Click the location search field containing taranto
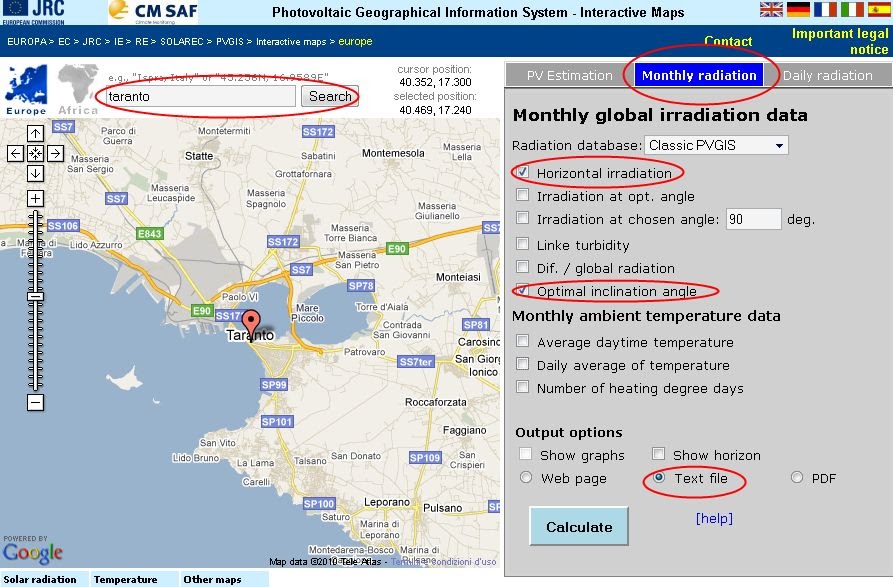This screenshot has width=893, height=587. coord(200,96)
